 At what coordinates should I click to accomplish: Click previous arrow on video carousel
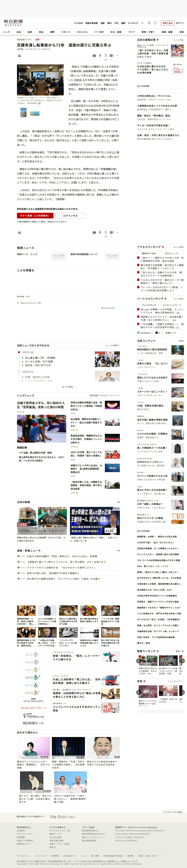click(139, 661)
